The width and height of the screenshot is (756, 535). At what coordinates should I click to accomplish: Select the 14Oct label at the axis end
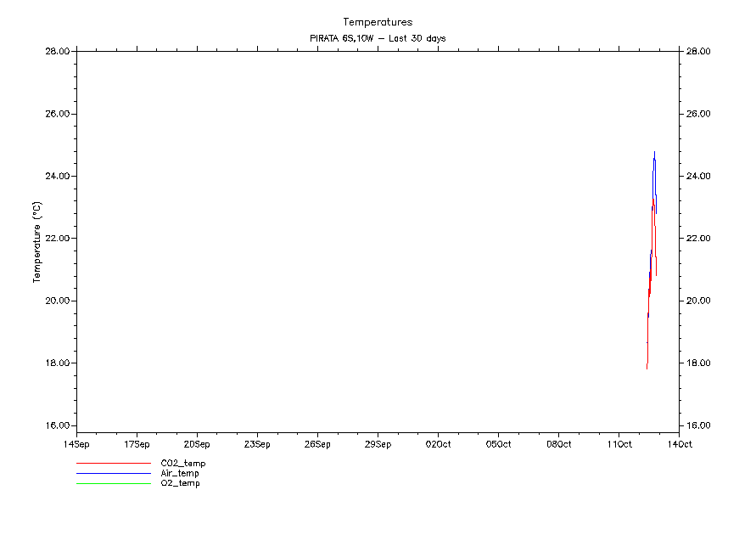pyautogui.click(x=679, y=443)
